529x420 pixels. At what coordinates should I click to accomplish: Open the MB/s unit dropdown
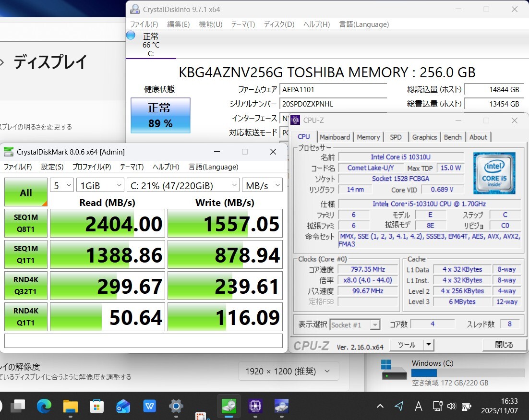pos(262,185)
